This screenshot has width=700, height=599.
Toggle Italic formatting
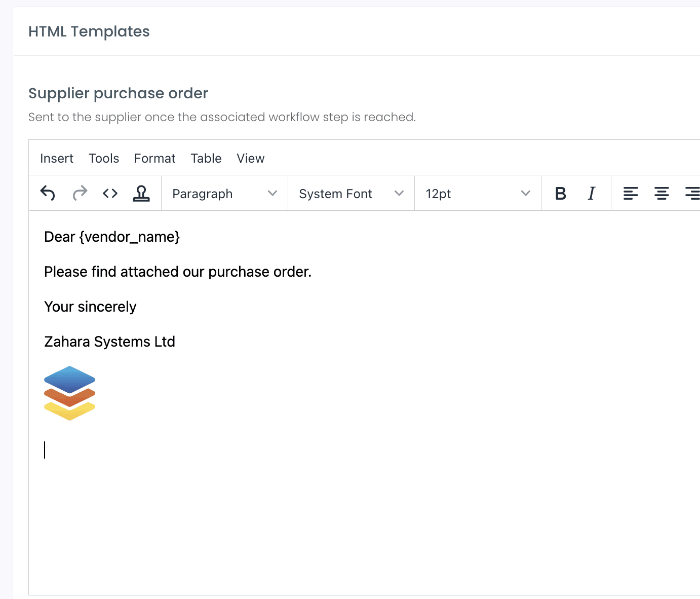[591, 194]
